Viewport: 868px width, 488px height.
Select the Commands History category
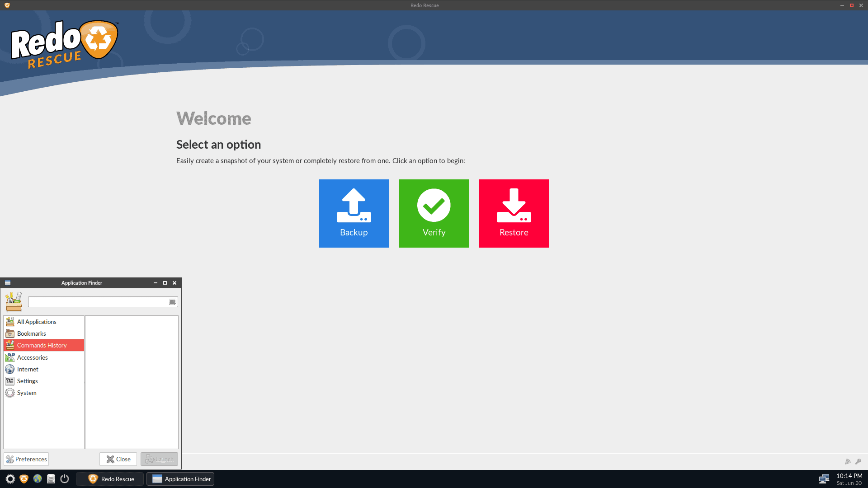[44, 345]
